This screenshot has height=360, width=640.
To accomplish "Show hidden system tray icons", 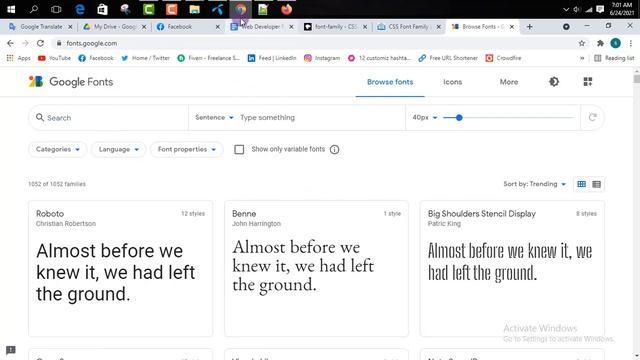I will click(x=566, y=9).
